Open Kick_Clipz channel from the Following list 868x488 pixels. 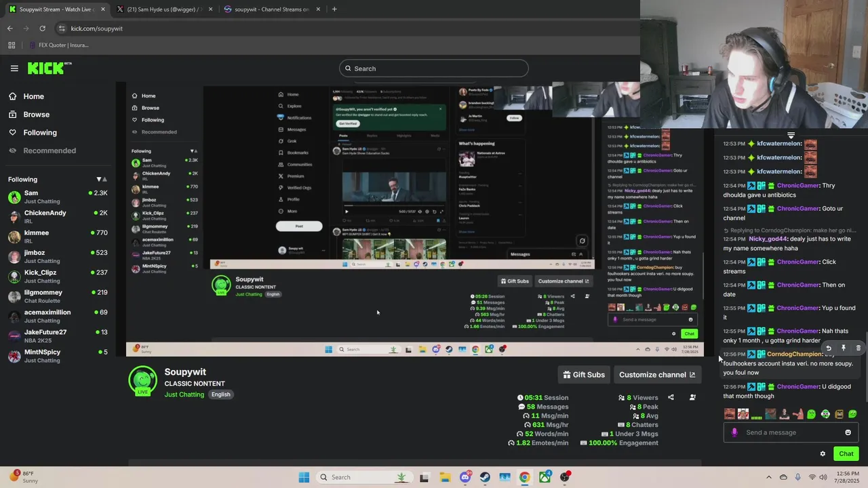coord(58,277)
